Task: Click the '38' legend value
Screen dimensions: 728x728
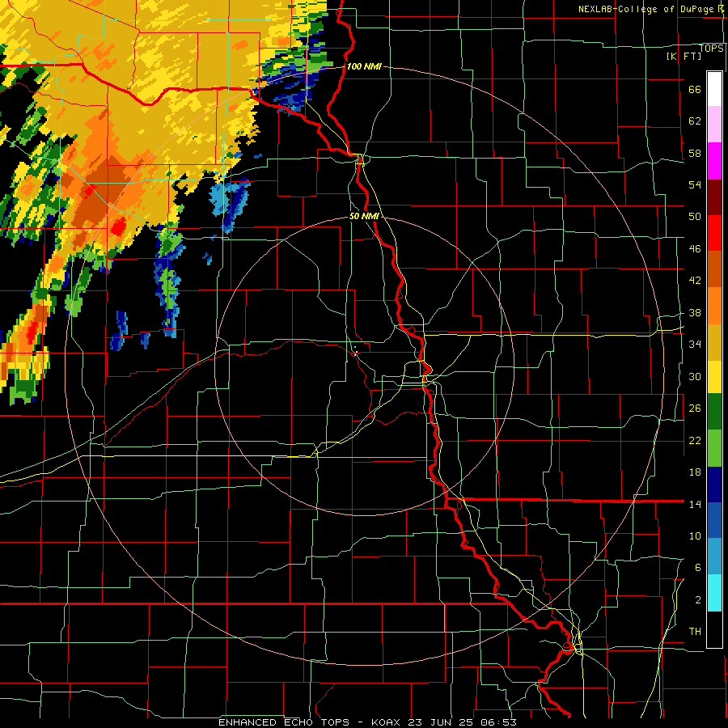Action: tap(695, 313)
